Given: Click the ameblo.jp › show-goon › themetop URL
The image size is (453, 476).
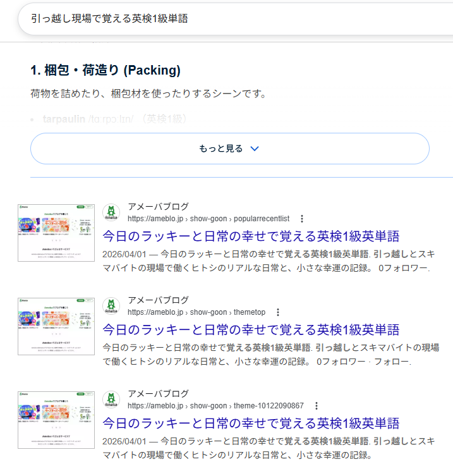Looking at the screenshot, I should pyautogui.click(x=196, y=312).
